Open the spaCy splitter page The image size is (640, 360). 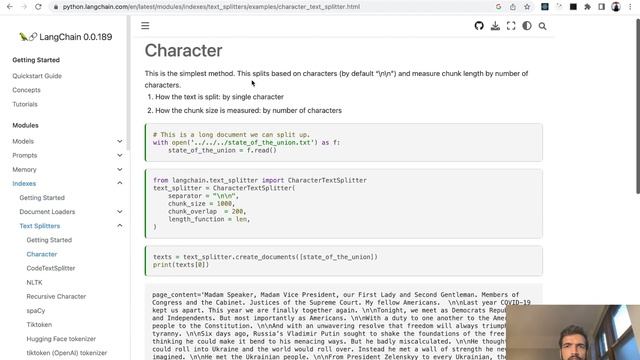[x=36, y=311]
